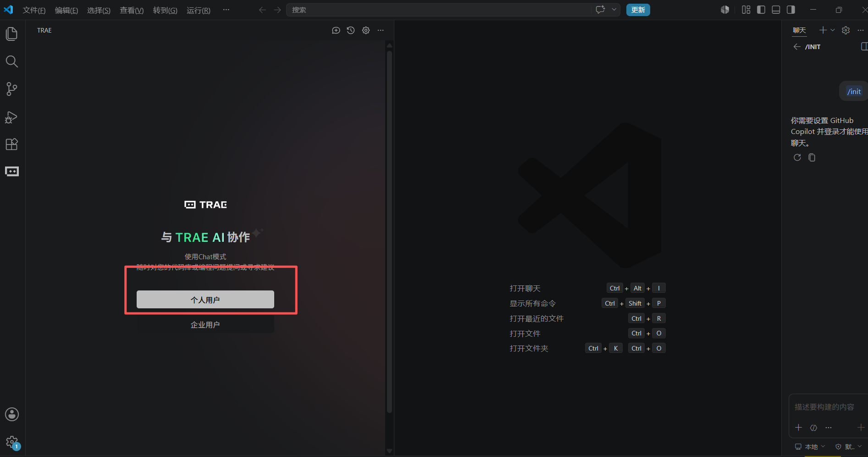Toggle the primary side bar visibility

pos(761,10)
